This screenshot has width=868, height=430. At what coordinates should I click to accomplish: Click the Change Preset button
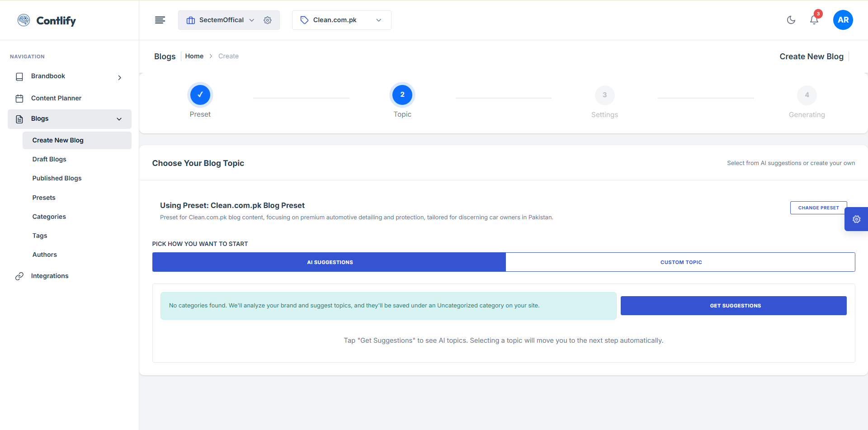tap(818, 208)
